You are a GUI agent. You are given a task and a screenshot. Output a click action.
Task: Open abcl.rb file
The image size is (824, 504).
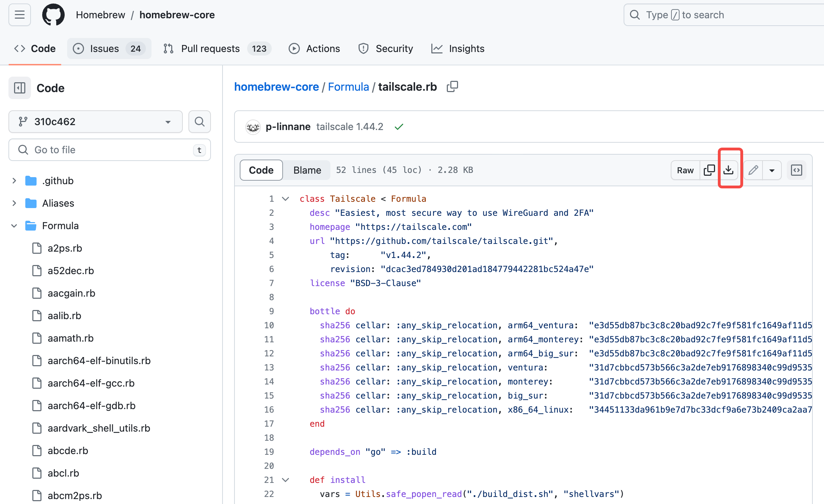pyautogui.click(x=63, y=473)
